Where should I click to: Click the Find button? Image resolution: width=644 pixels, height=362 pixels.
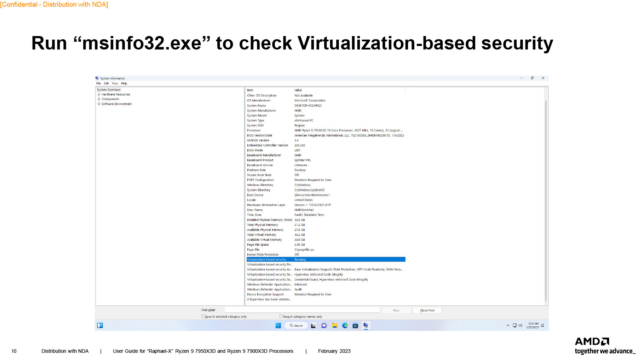pos(396,310)
